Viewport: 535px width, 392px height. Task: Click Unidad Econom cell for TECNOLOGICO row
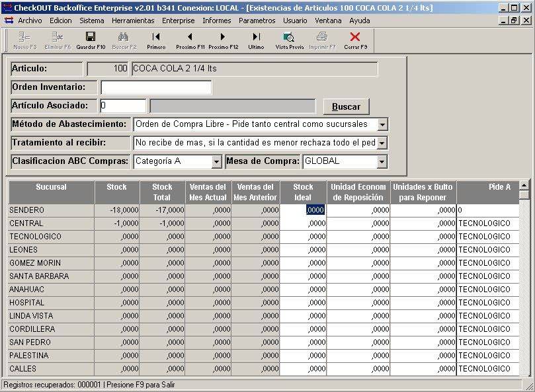[x=358, y=237]
